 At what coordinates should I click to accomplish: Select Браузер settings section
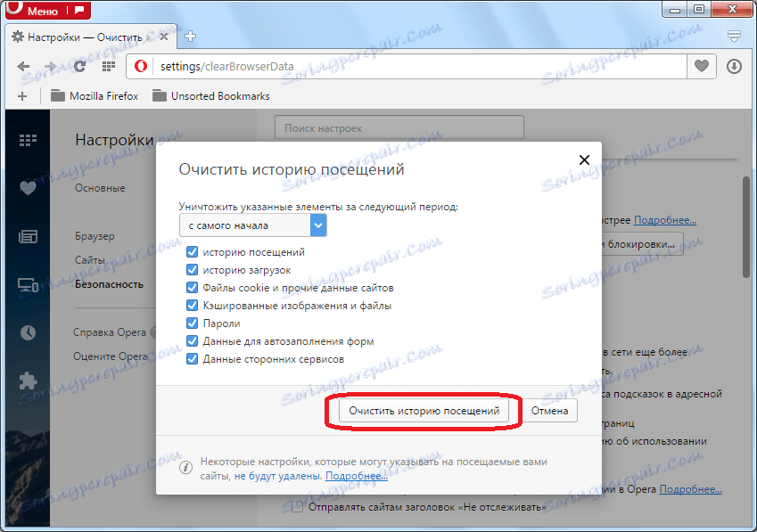(x=95, y=236)
